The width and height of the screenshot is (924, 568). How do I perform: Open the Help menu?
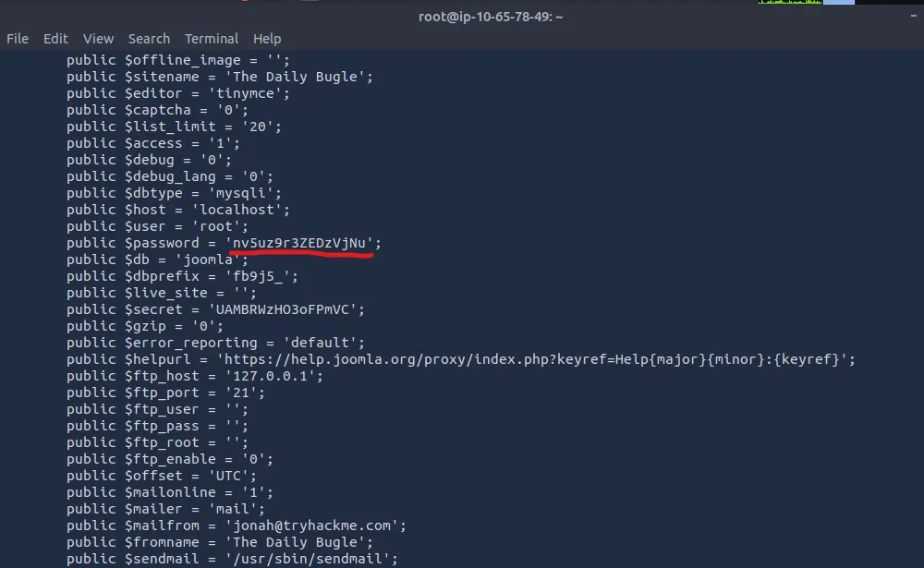click(x=267, y=39)
